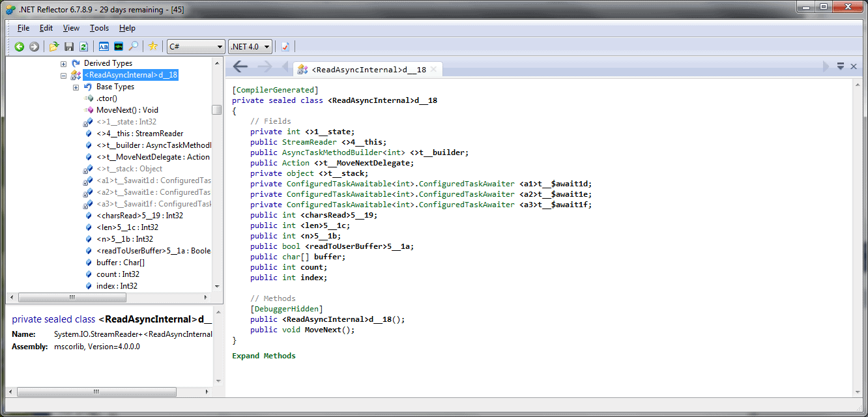
Task: Open Bookmarks with the star icon
Action: (x=152, y=46)
